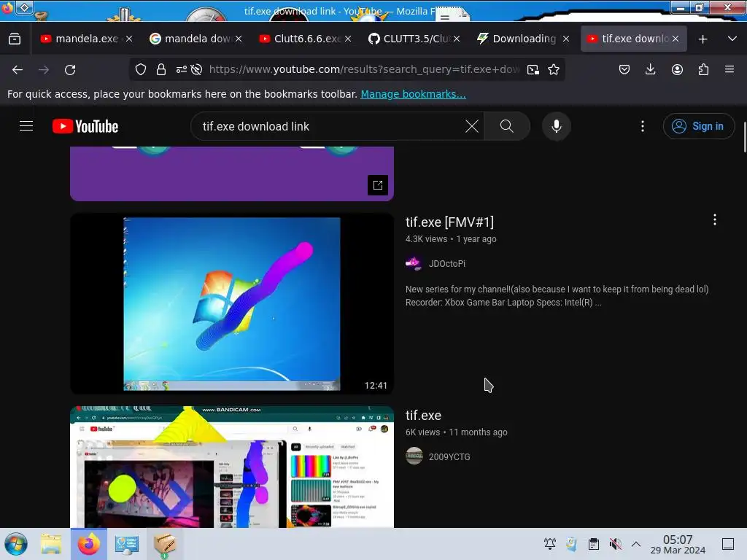
Task: Switch to the Downloading tab
Action: coord(517,39)
